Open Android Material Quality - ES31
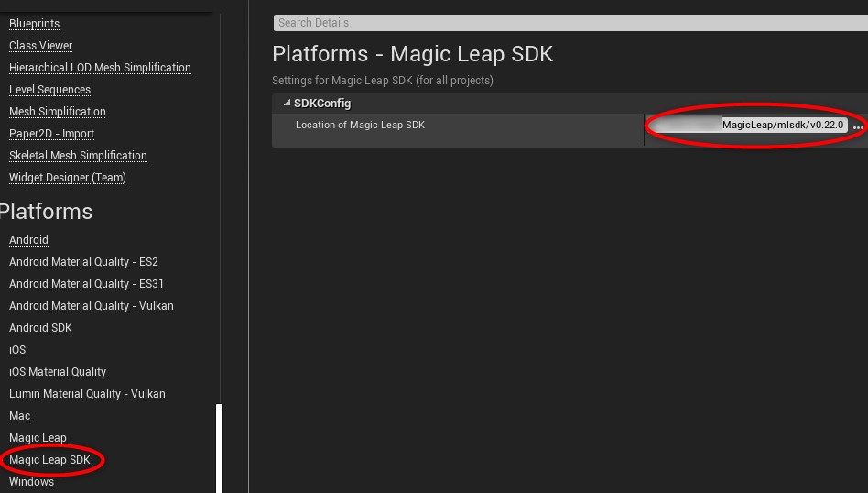 [x=86, y=284]
